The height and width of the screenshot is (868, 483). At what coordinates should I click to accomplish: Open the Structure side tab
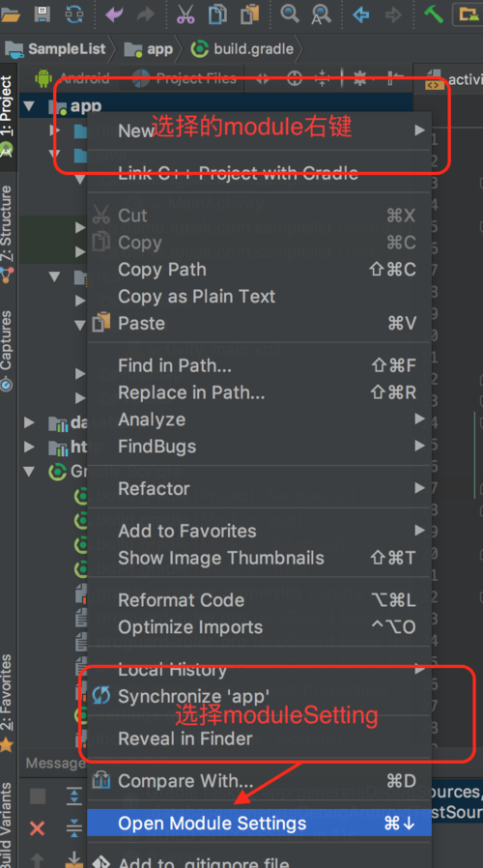tap(7, 233)
